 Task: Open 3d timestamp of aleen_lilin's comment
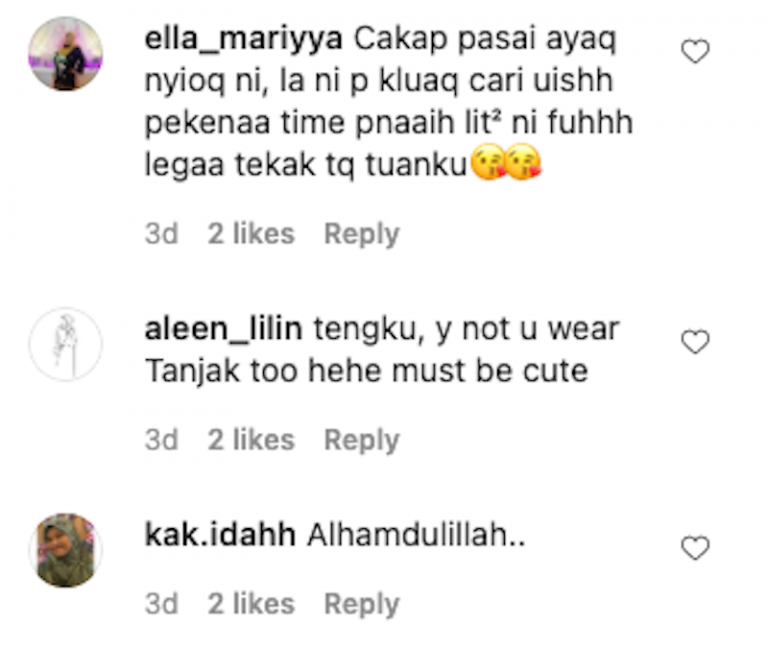(x=161, y=440)
